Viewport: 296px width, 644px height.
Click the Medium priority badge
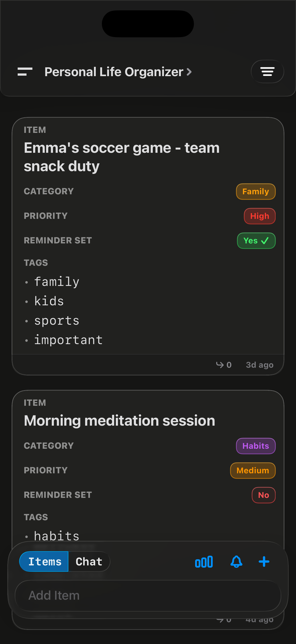tap(253, 471)
